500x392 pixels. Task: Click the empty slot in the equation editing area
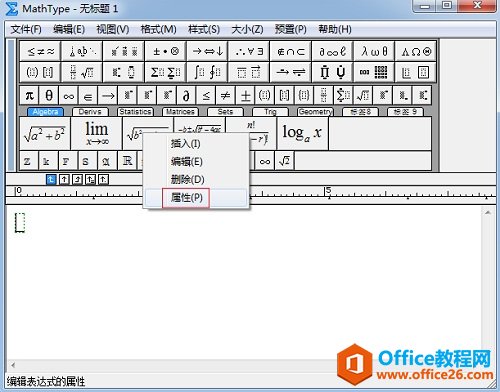[x=20, y=223]
